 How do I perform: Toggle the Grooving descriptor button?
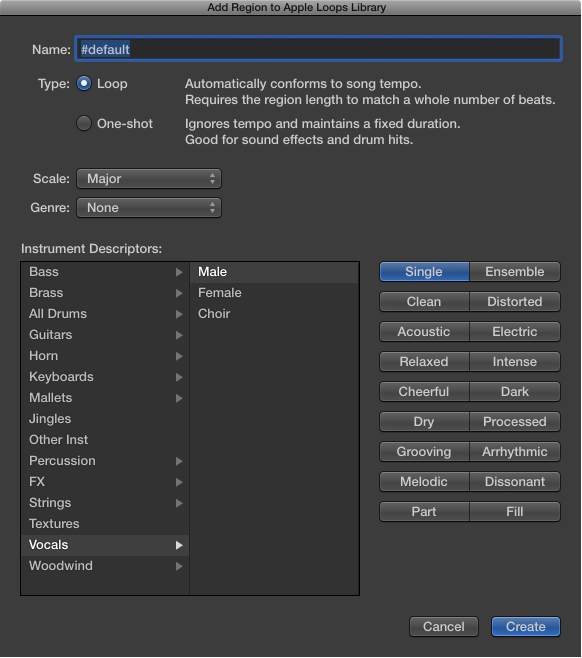pyautogui.click(x=424, y=452)
